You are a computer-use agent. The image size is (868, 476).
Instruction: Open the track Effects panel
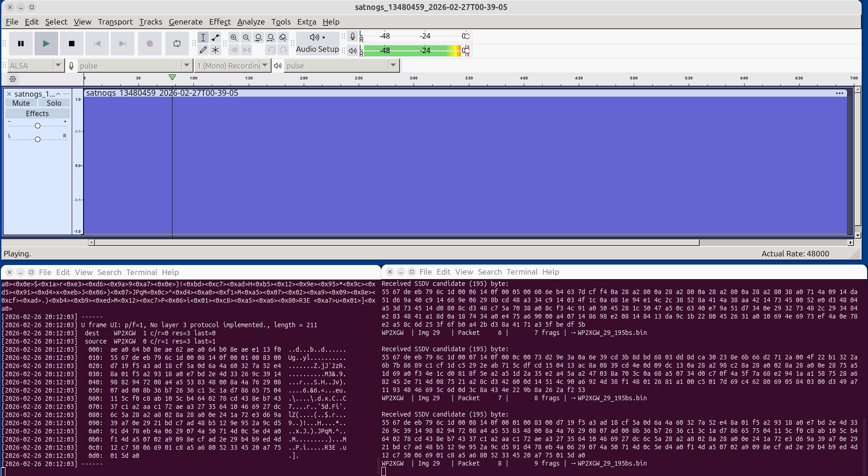(37, 113)
